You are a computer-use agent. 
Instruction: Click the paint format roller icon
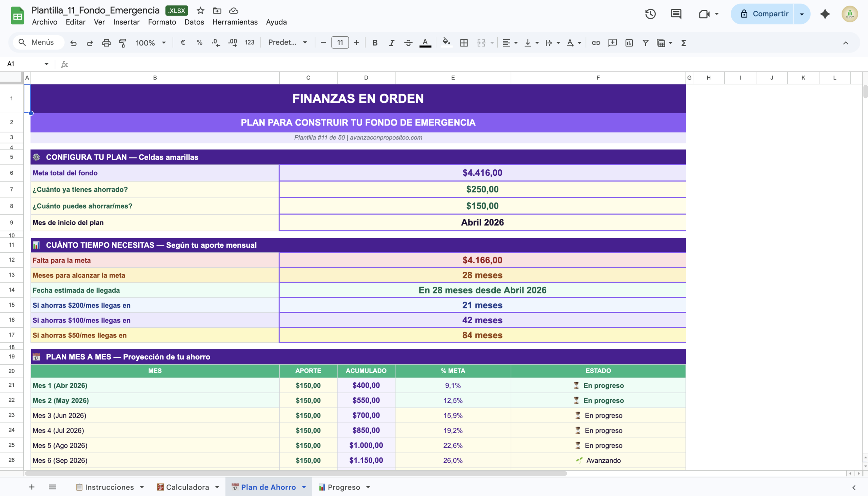[x=122, y=43]
